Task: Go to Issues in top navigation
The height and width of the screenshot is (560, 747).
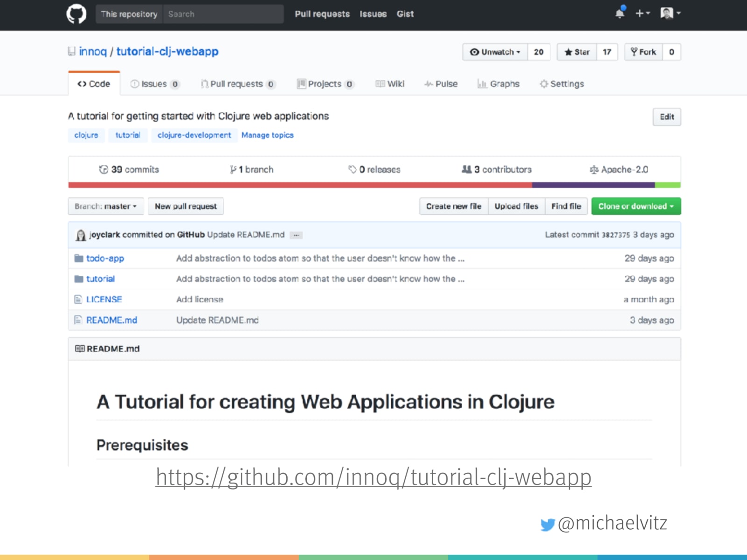Action: point(373,14)
